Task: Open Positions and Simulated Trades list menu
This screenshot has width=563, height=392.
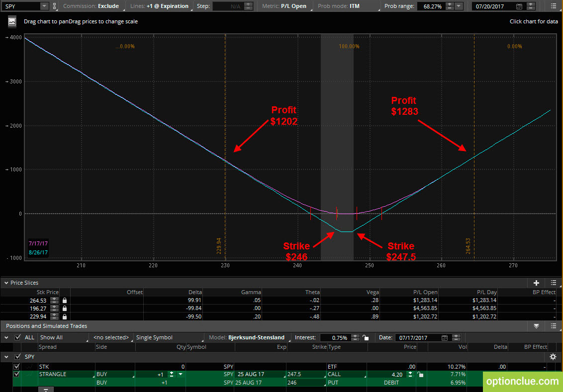Action: pos(554,326)
